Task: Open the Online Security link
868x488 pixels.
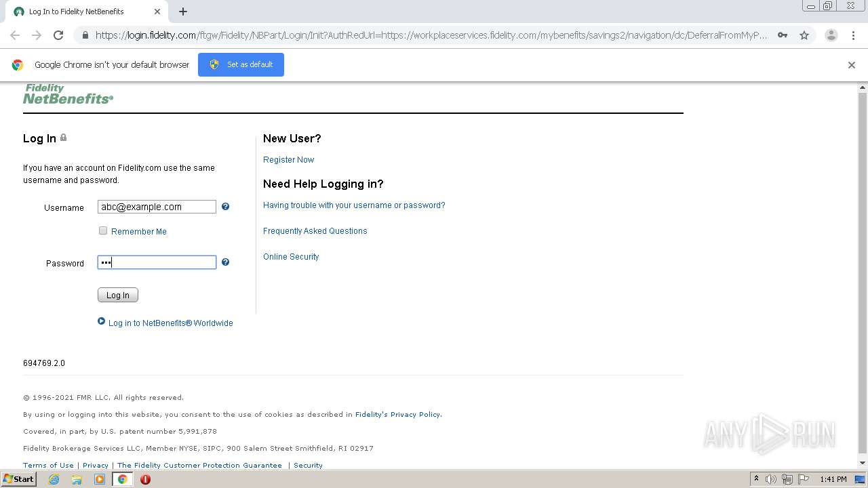Action: pos(291,257)
